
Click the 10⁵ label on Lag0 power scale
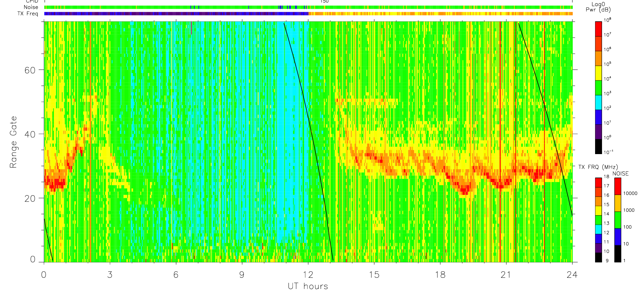607,64
